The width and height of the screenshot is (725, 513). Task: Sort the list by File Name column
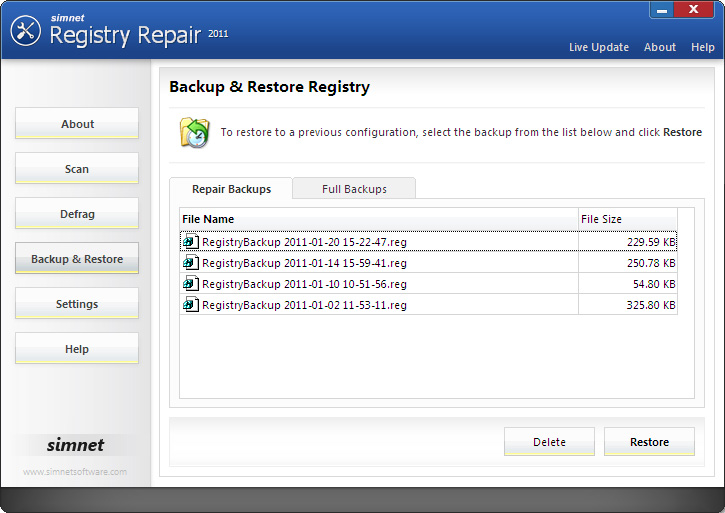click(378, 219)
